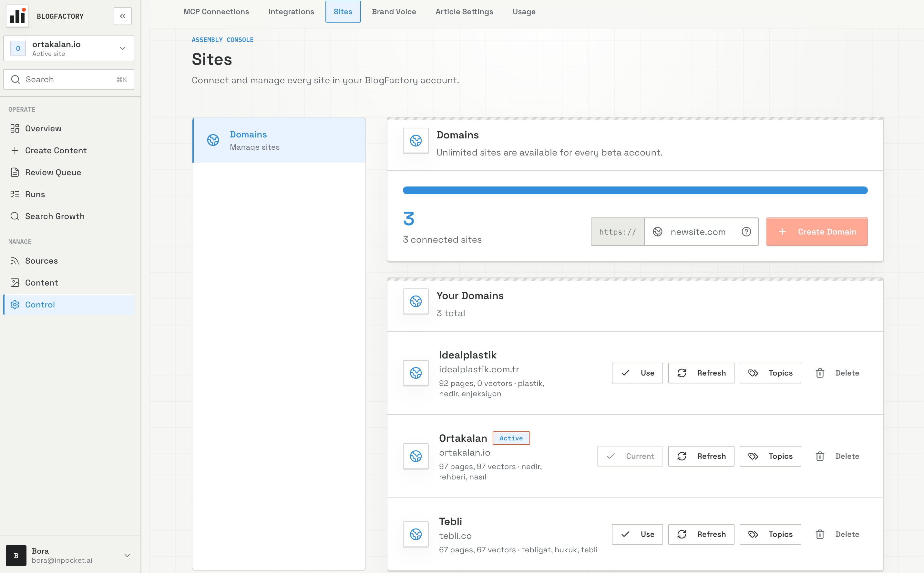Click the Runs list icon
This screenshot has width=924, height=573.
coord(15,195)
